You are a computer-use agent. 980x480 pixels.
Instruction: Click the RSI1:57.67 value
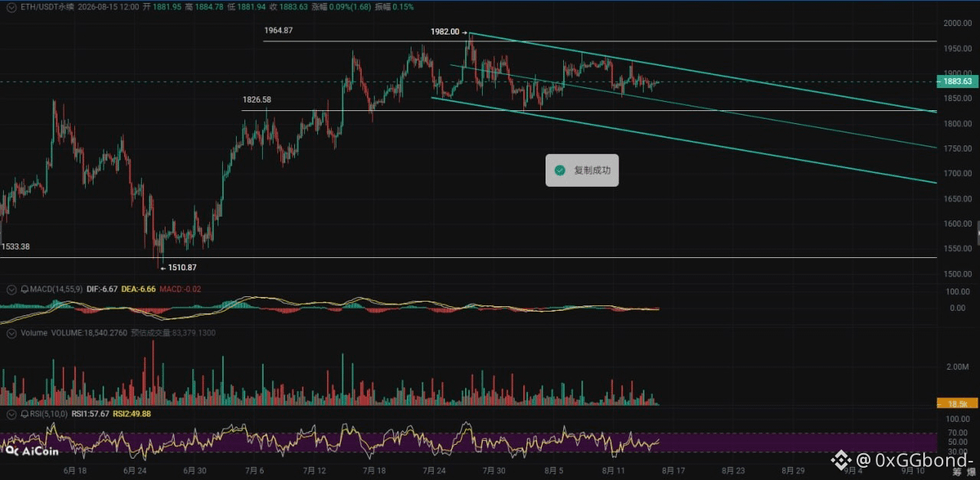(x=90, y=413)
